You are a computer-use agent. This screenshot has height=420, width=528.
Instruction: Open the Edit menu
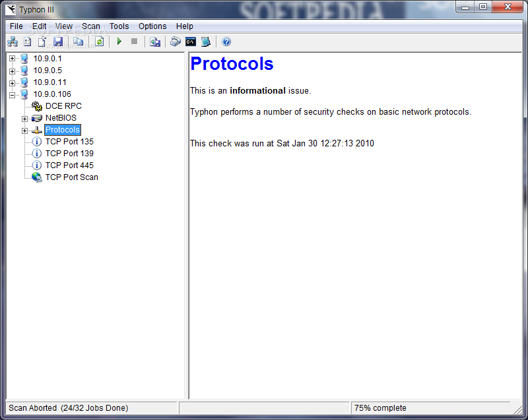pyautogui.click(x=40, y=26)
